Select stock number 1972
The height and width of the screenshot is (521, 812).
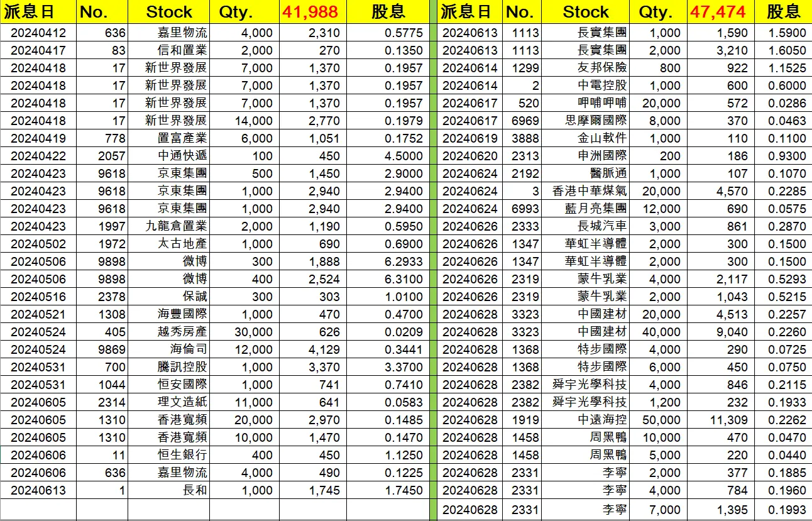pyautogui.click(x=102, y=244)
